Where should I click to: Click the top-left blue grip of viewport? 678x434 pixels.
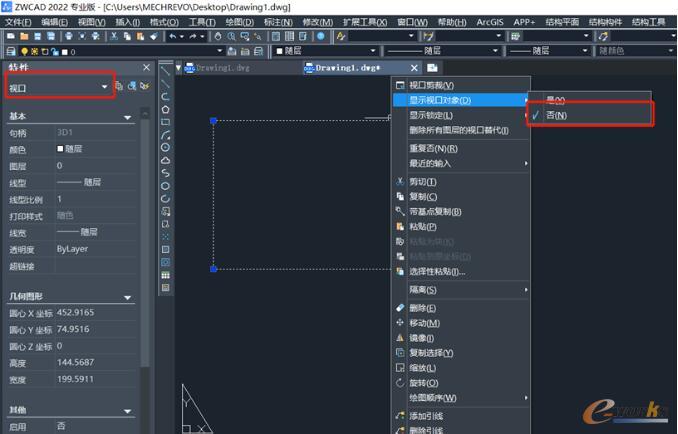[213, 121]
